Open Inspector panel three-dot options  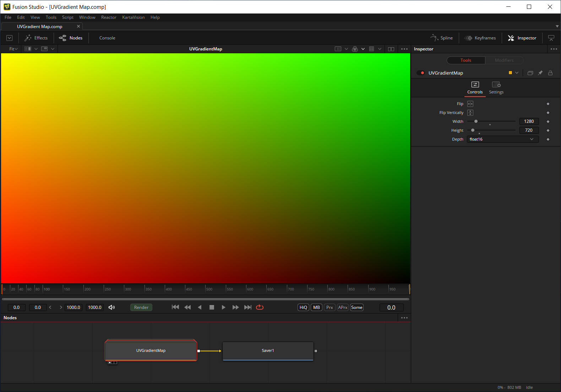point(554,49)
